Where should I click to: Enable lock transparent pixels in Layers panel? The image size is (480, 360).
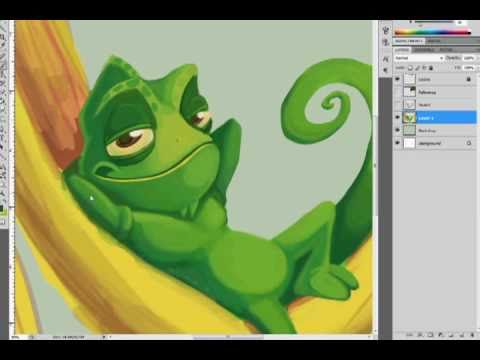pos(410,68)
